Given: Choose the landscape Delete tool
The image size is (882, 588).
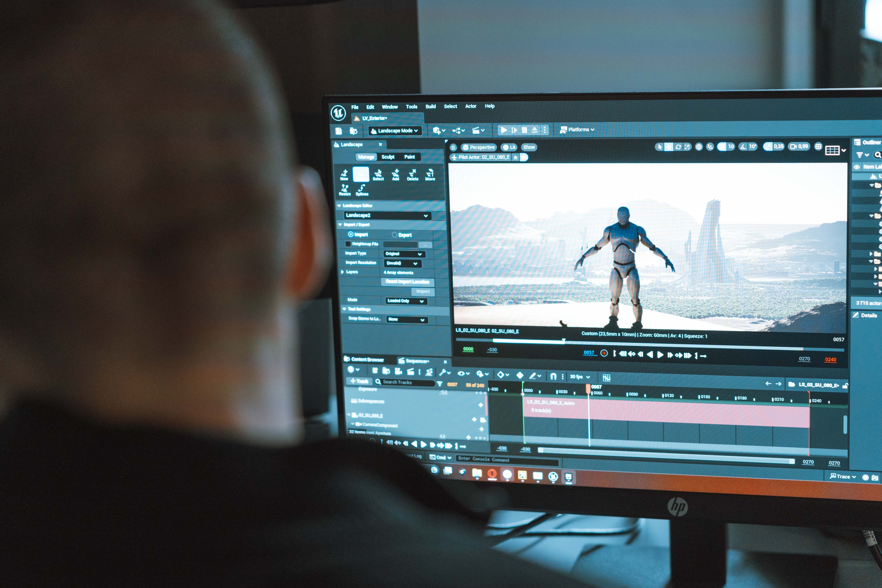Looking at the screenshot, I should [x=413, y=175].
